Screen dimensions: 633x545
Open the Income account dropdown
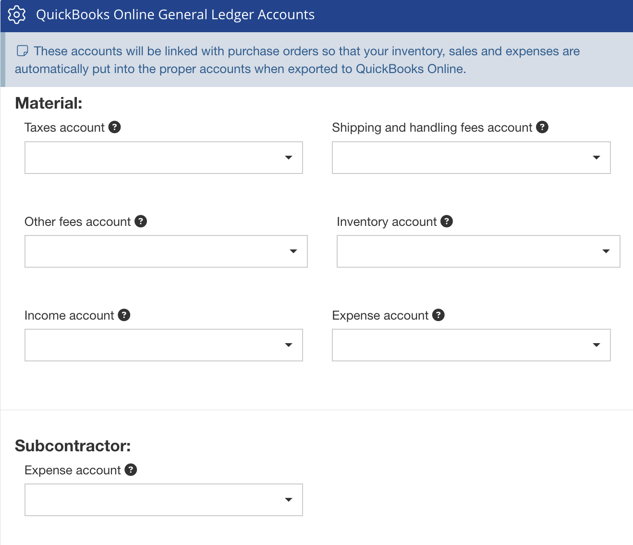(x=164, y=346)
